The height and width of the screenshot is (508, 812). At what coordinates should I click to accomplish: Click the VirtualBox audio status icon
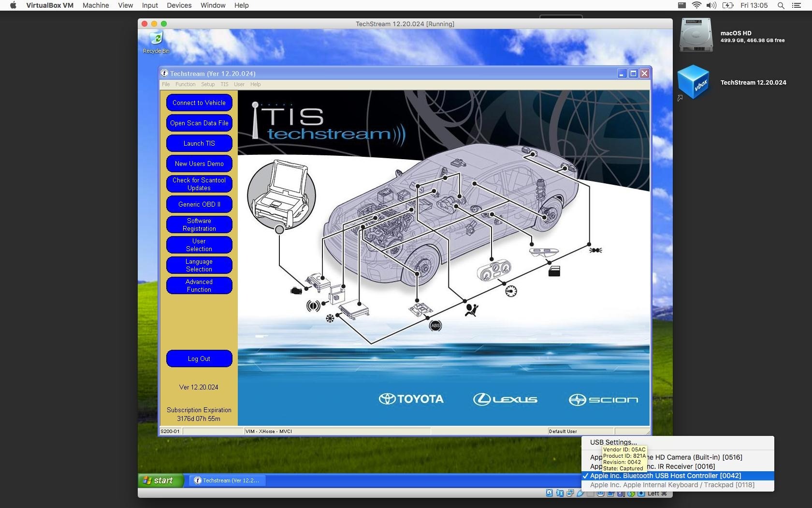click(x=560, y=493)
